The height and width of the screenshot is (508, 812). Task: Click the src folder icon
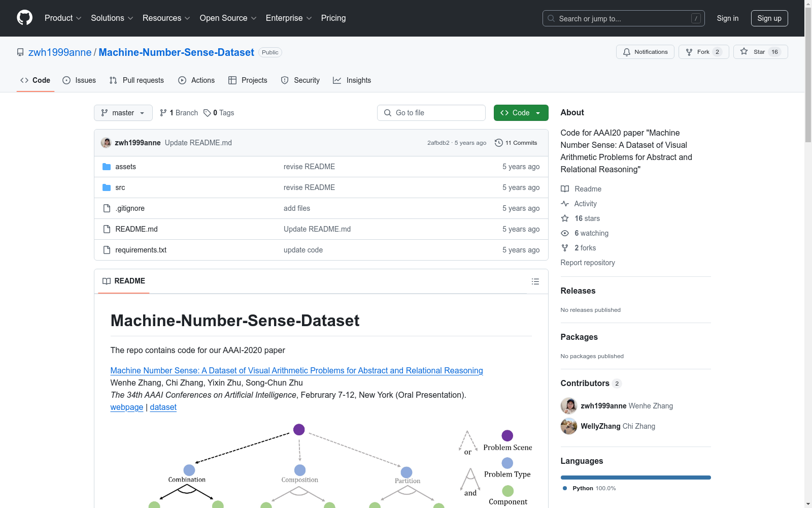pos(107,187)
